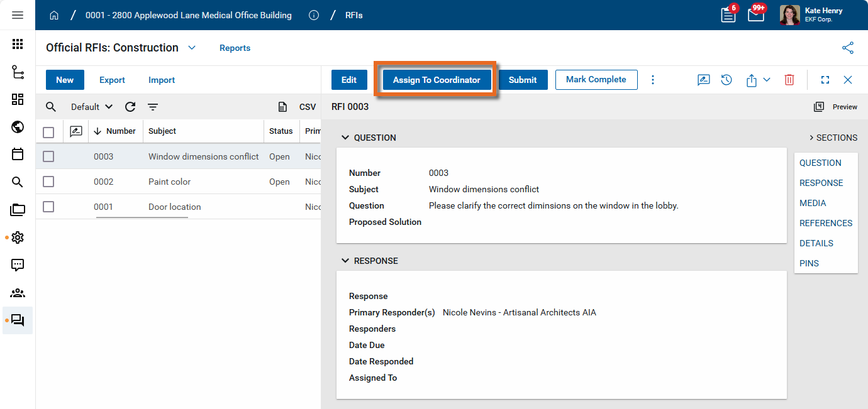
Task: Jump to the REFERENCES section
Action: (x=825, y=223)
